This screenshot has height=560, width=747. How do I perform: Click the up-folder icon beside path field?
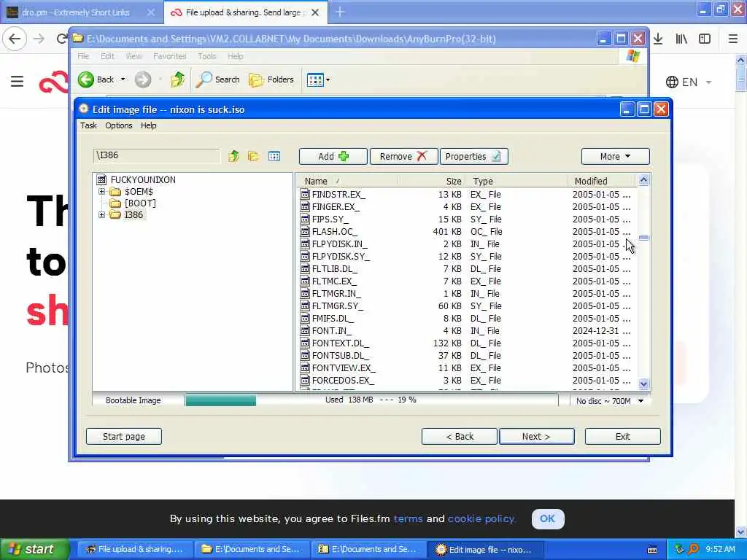click(x=233, y=156)
